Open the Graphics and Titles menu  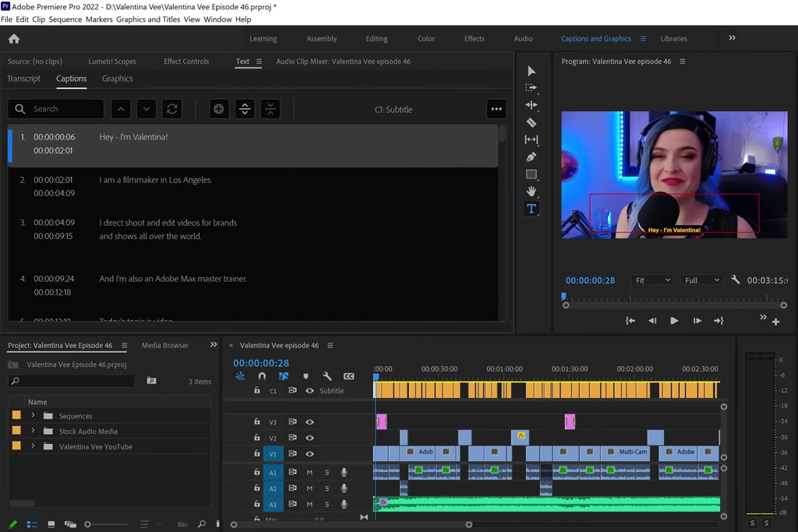click(x=148, y=19)
